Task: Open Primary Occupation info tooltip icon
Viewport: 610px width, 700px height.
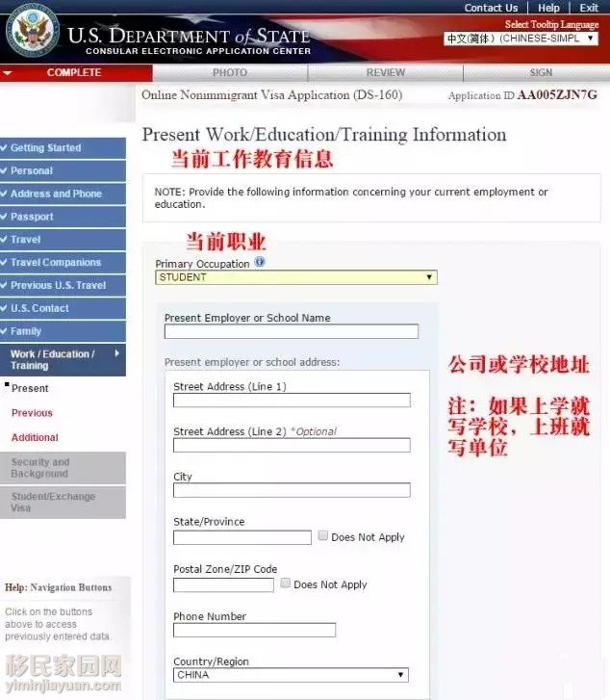Action: point(260,262)
